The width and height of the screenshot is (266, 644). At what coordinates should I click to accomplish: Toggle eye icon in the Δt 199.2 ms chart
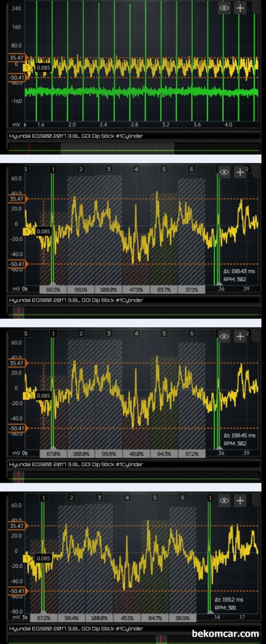pos(224,501)
